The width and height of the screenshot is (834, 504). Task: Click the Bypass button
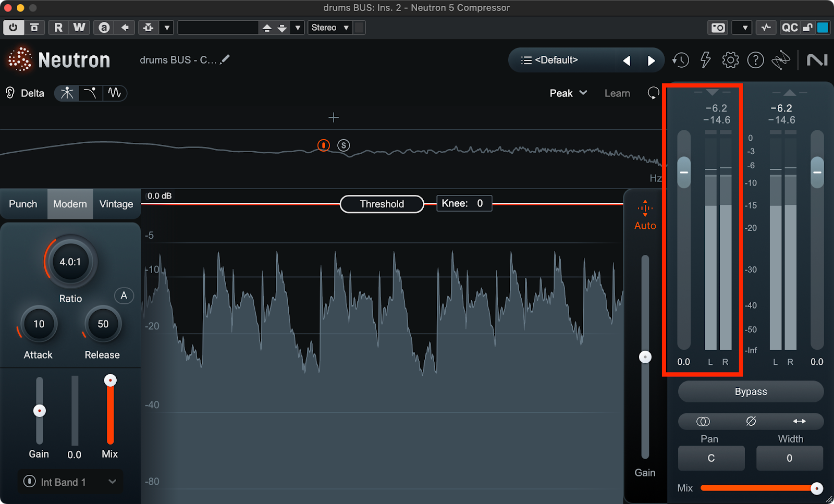pos(751,391)
